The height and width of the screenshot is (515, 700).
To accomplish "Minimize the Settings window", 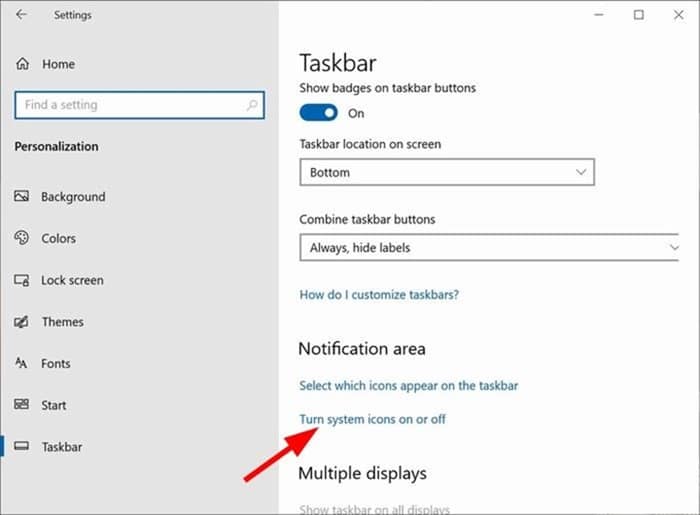I will 599,15.
